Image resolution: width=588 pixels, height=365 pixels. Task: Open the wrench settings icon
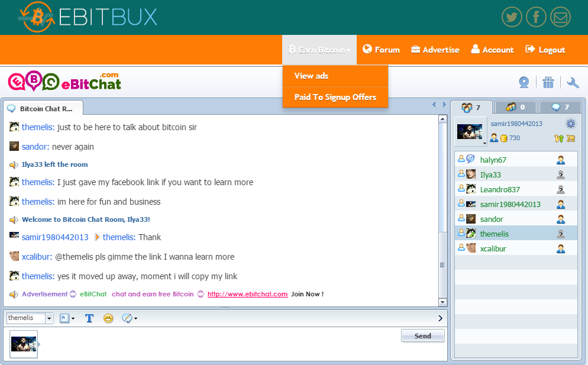pyautogui.click(x=573, y=82)
